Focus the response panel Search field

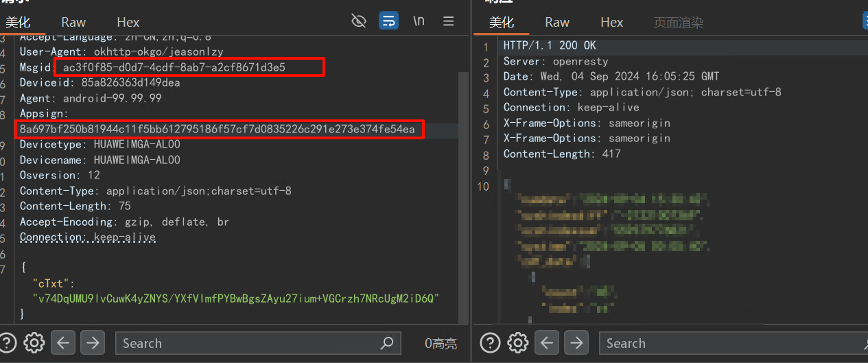pos(727,342)
